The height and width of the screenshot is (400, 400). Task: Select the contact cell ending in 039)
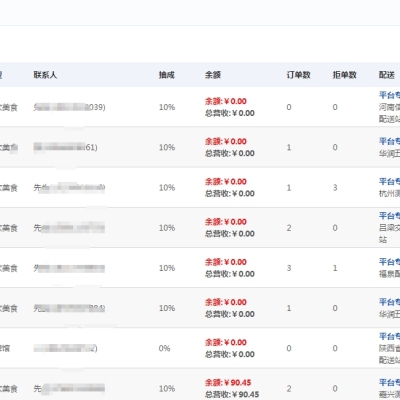click(69, 107)
